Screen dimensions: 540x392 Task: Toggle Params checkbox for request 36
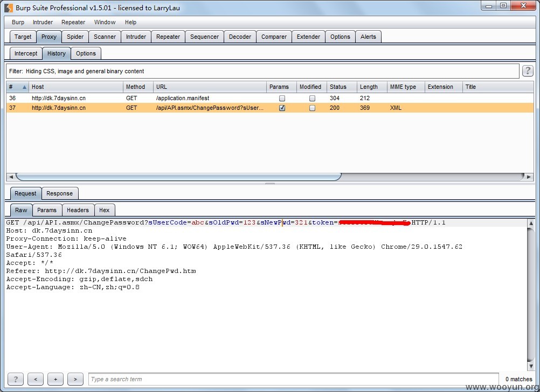pos(282,99)
